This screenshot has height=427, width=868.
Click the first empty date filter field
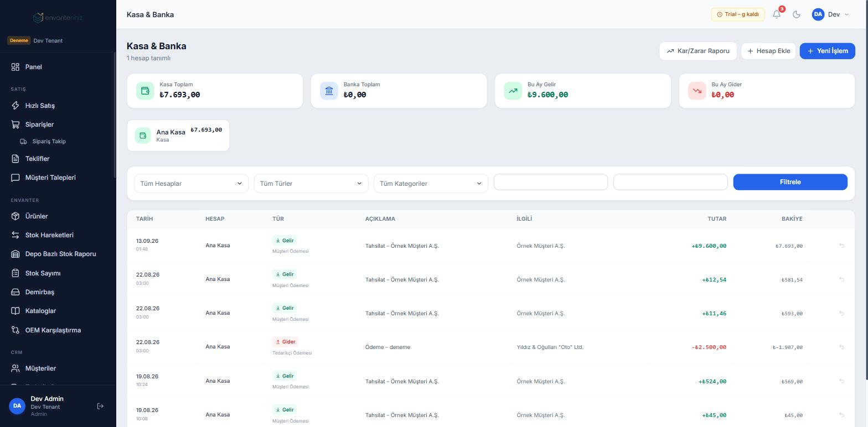coord(551,182)
